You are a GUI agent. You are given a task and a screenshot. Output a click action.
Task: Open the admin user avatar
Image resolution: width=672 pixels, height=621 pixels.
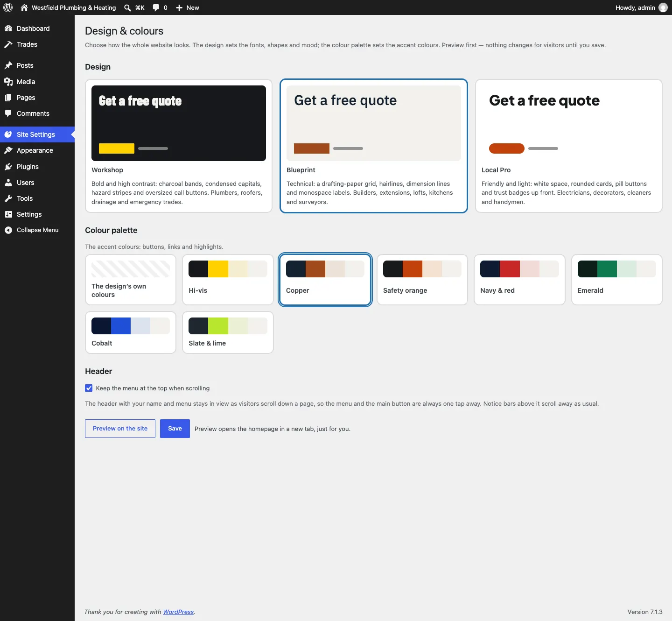663,7
